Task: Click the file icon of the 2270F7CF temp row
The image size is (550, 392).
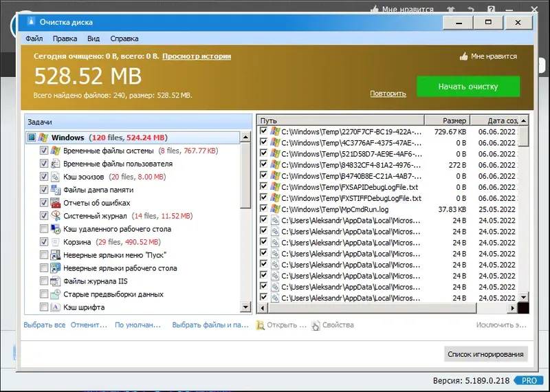Action: tap(275, 131)
